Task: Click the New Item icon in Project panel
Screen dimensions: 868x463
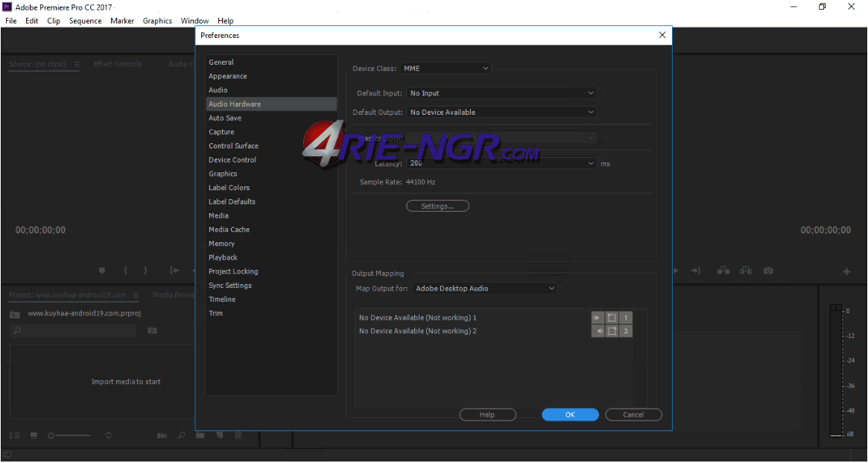Action: (x=220, y=435)
